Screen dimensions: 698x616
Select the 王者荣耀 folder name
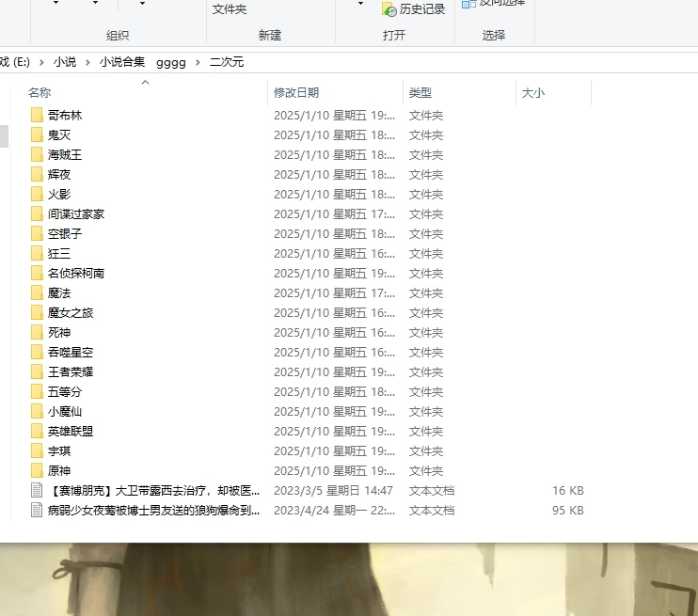71,372
